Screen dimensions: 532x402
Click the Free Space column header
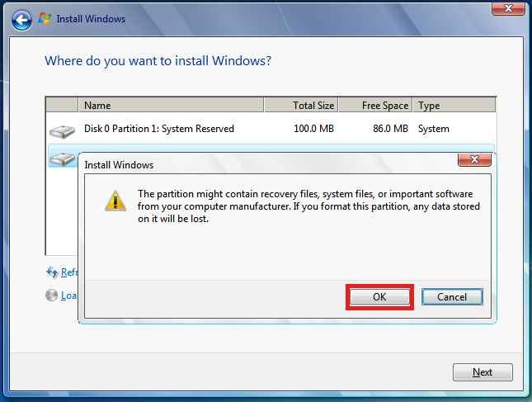point(375,106)
